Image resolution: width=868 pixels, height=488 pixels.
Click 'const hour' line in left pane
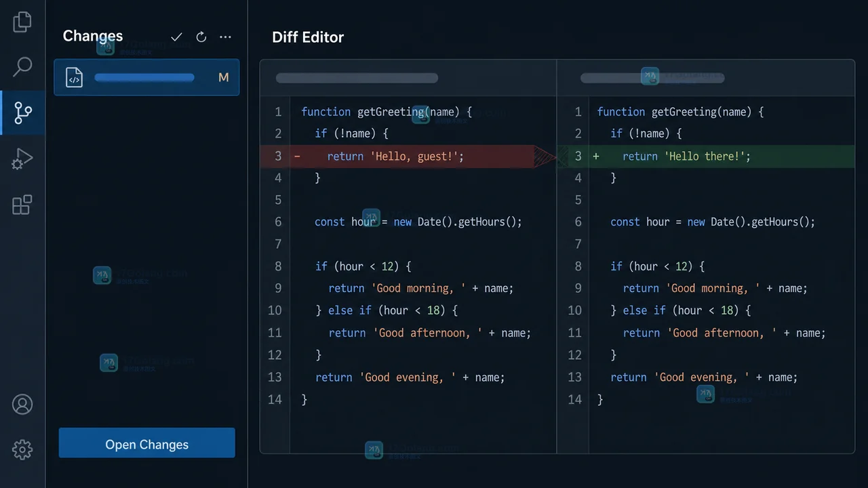pyautogui.click(x=418, y=222)
